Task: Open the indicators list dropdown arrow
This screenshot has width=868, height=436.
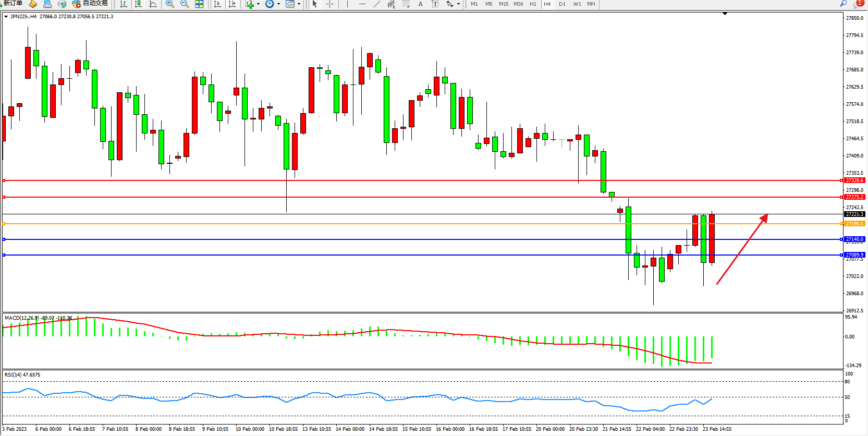Action: coord(258,4)
